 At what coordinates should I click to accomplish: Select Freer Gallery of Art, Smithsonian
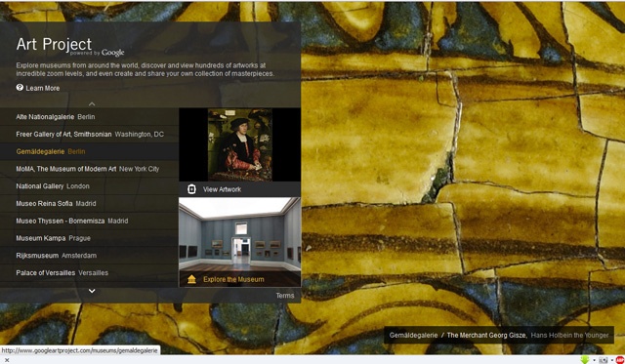(90, 135)
